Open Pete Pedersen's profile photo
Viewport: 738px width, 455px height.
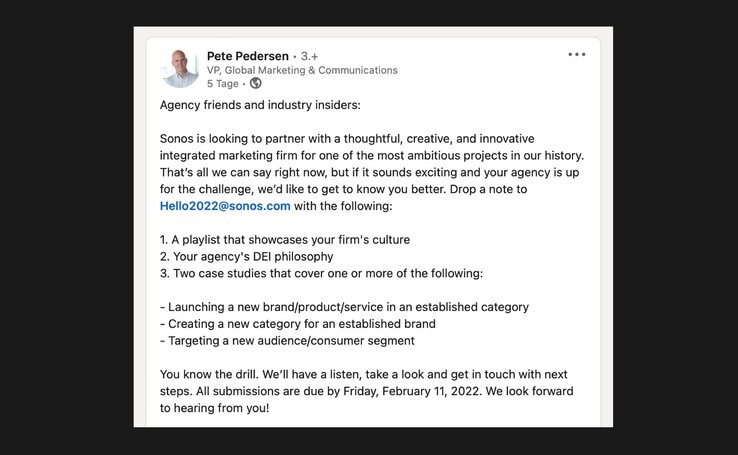pos(180,69)
